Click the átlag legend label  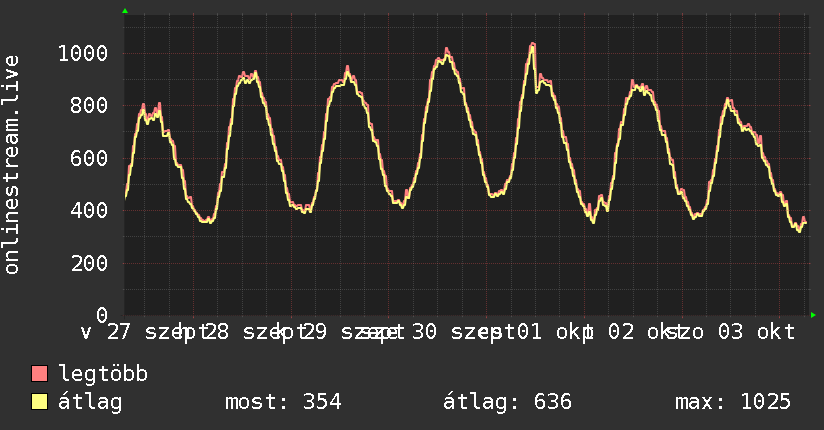click(x=90, y=402)
